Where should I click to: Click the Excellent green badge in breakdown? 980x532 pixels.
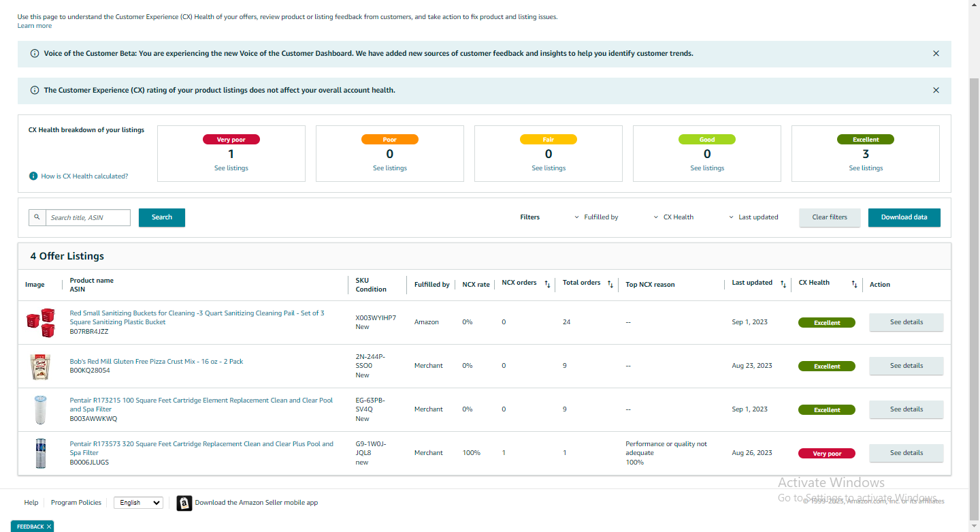coord(866,140)
